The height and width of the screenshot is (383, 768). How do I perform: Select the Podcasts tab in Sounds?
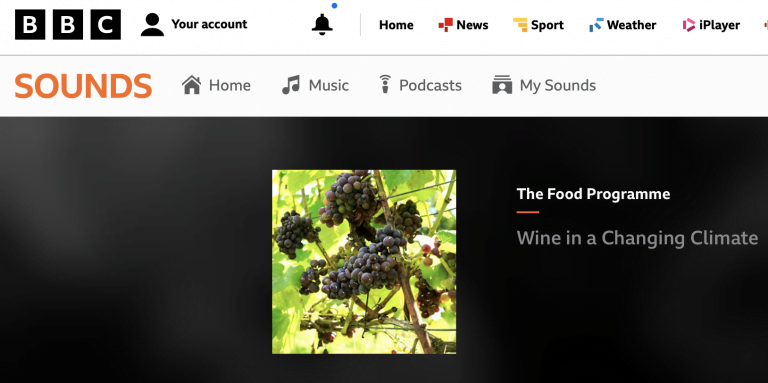coord(430,85)
